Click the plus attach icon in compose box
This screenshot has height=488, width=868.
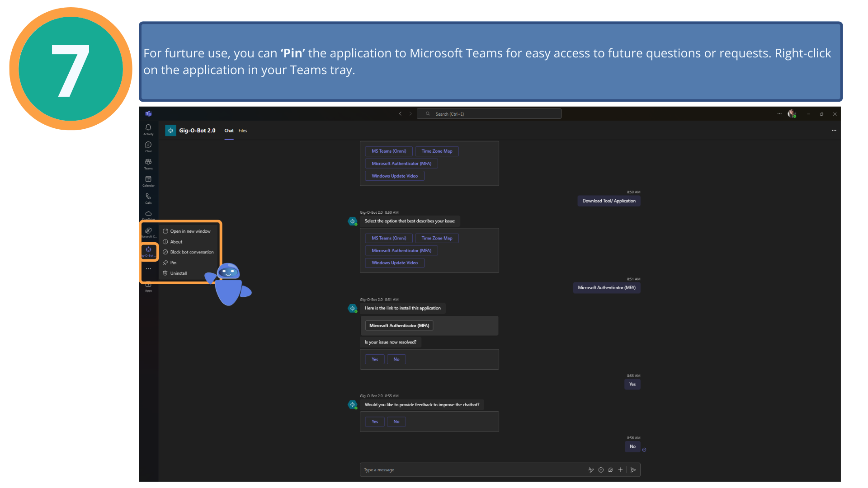click(x=620, y=470)
